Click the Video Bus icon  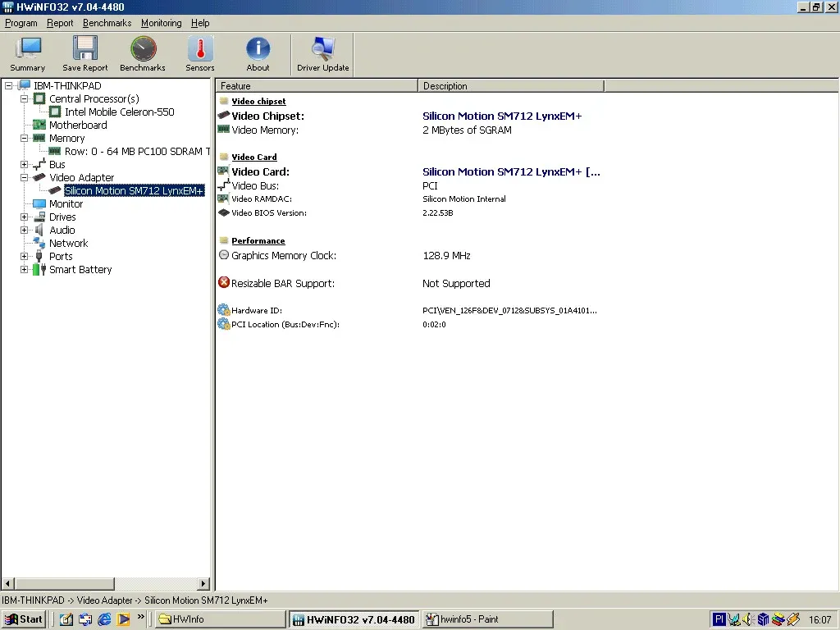pos(224,185)
